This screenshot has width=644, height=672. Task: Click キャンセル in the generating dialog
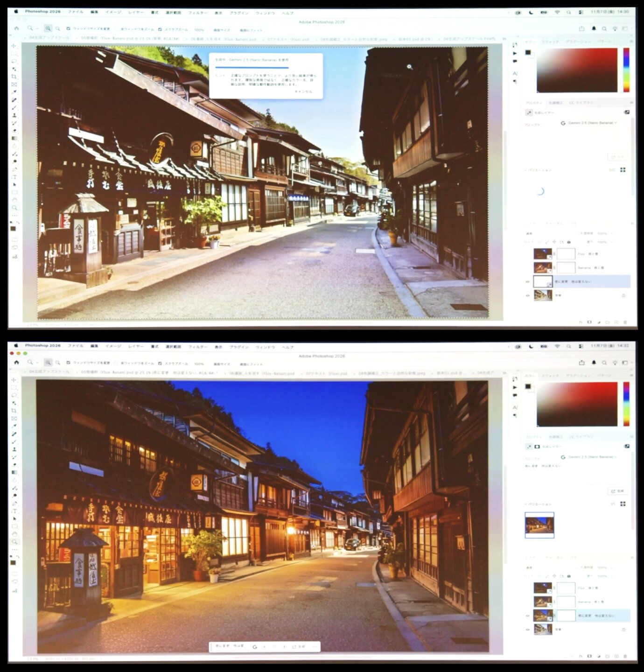(x=303, y=91)
